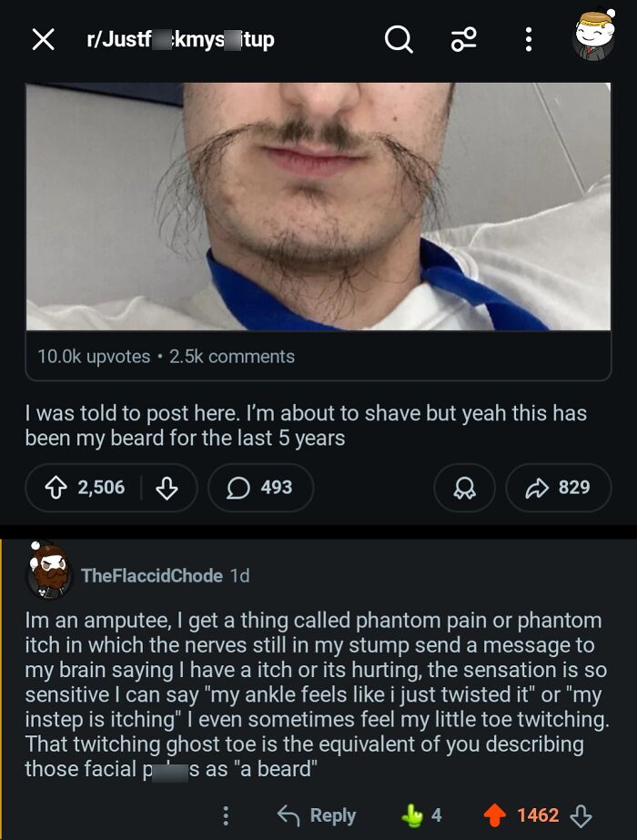The width and height of the screenshot is (637, 840).
Task: Remove the orange upvote on the 1462 comment
Action: [x=494, y=815]
